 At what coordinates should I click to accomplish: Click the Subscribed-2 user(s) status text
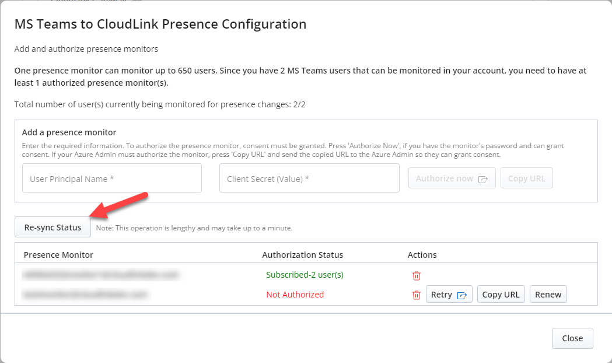pos(305,275)
